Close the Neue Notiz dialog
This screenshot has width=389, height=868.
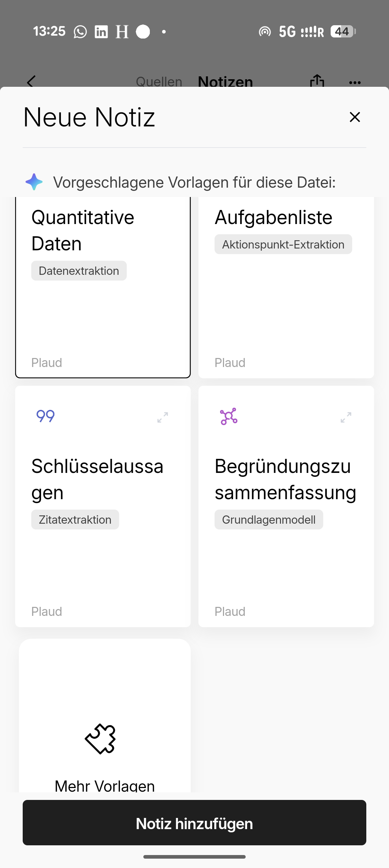pos(355,117)
